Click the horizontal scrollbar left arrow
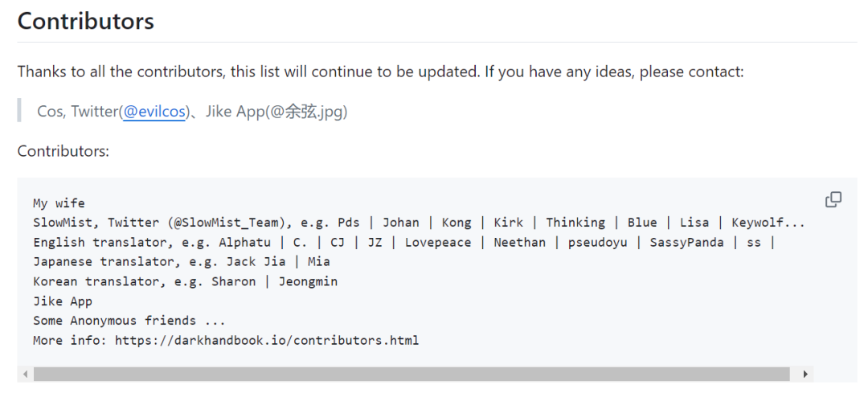Image resolution: width=868 pixels, height=393 pixels. tap(26, 375)
